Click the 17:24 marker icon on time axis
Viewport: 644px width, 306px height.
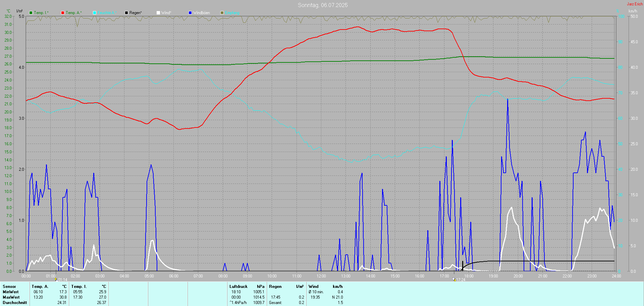[x=454, y=279]
